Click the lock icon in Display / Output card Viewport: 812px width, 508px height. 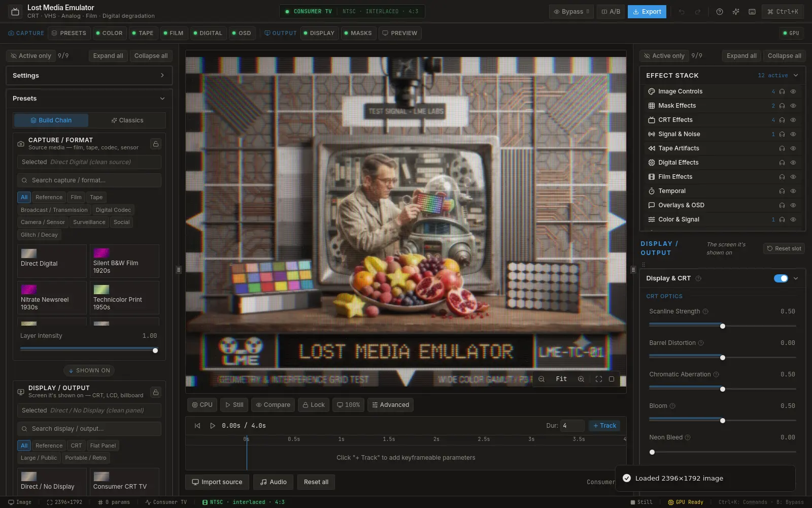point(156,392)
